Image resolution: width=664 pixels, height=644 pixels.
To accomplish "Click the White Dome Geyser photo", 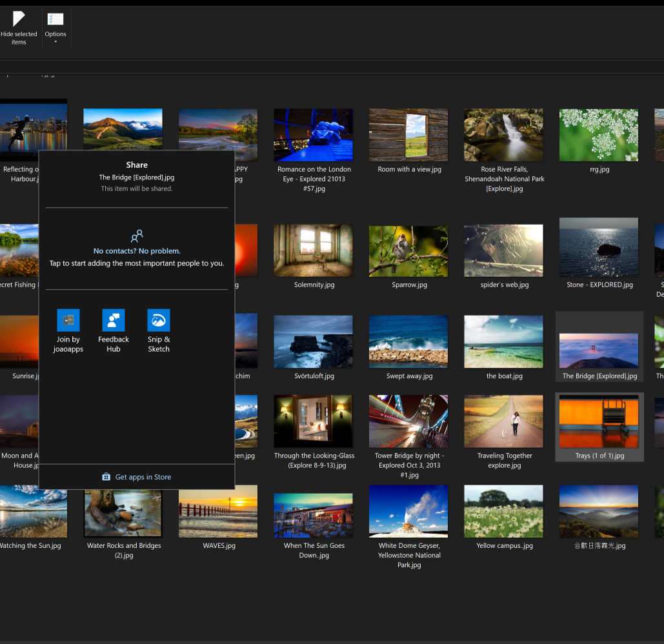I will [408, 510].
